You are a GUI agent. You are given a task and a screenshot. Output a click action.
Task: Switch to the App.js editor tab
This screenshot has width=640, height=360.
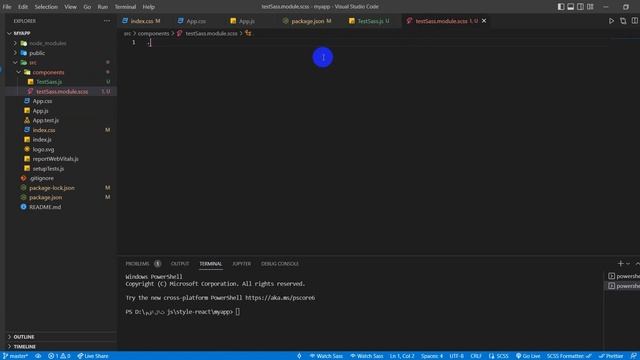coord(247,21)
